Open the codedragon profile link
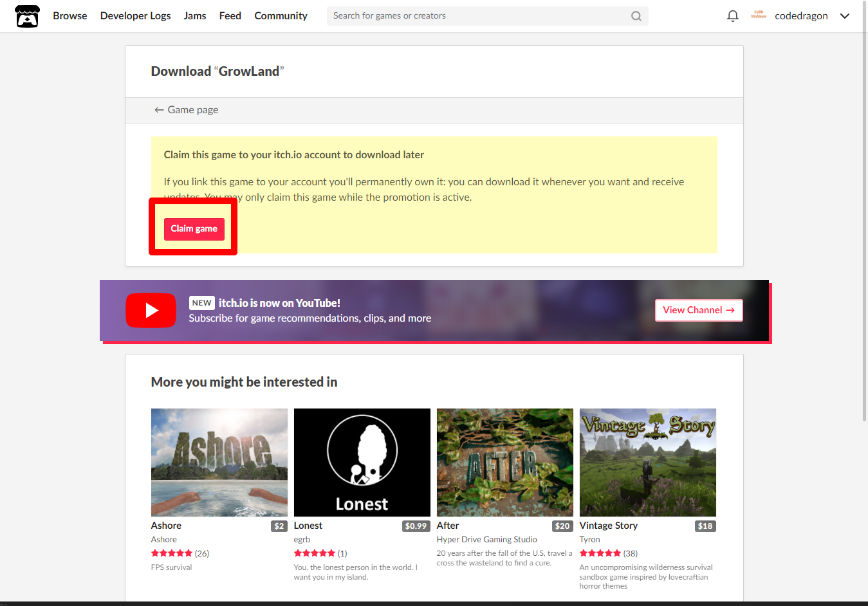The image size is (868, 606). pos(801,16)
